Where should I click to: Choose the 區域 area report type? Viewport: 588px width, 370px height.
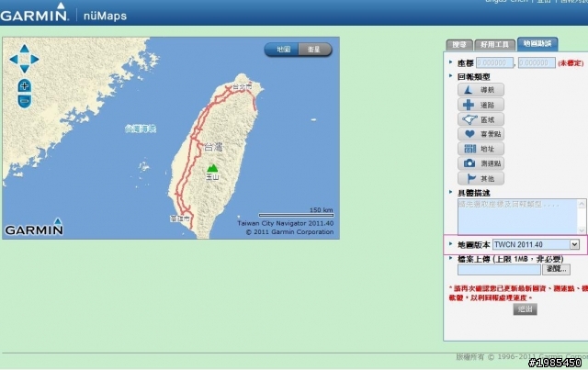[x=481, y=119]
